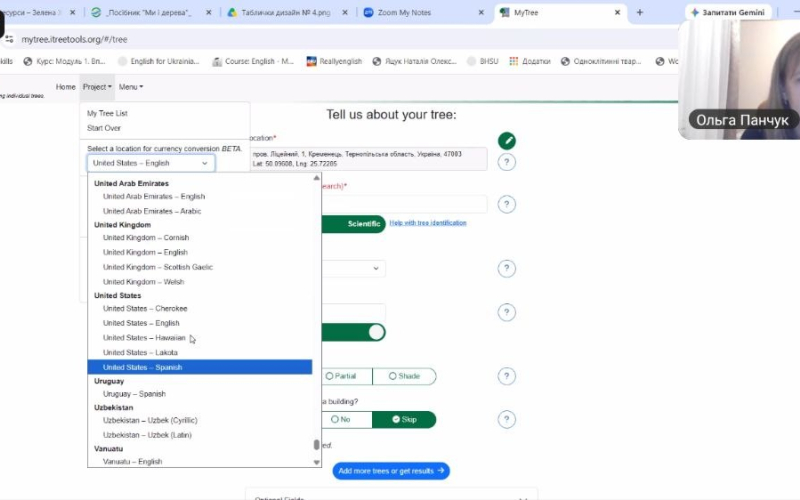
Task: Switch species name to Scientific
Action: tap(363, 223)
